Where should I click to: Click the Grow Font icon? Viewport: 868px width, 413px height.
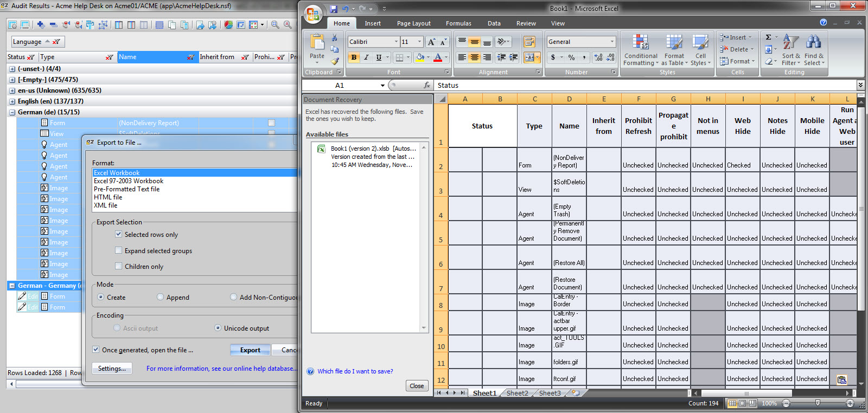click(431, 42)
